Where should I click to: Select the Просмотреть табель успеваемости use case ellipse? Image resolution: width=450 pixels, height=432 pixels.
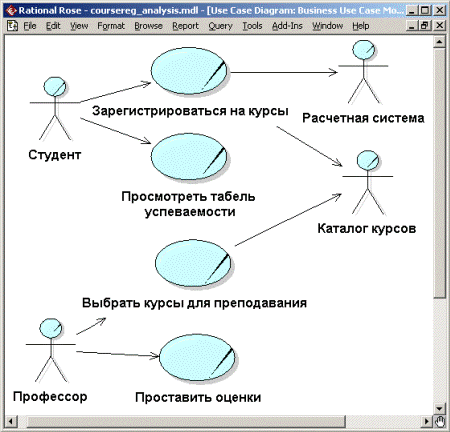189,157
